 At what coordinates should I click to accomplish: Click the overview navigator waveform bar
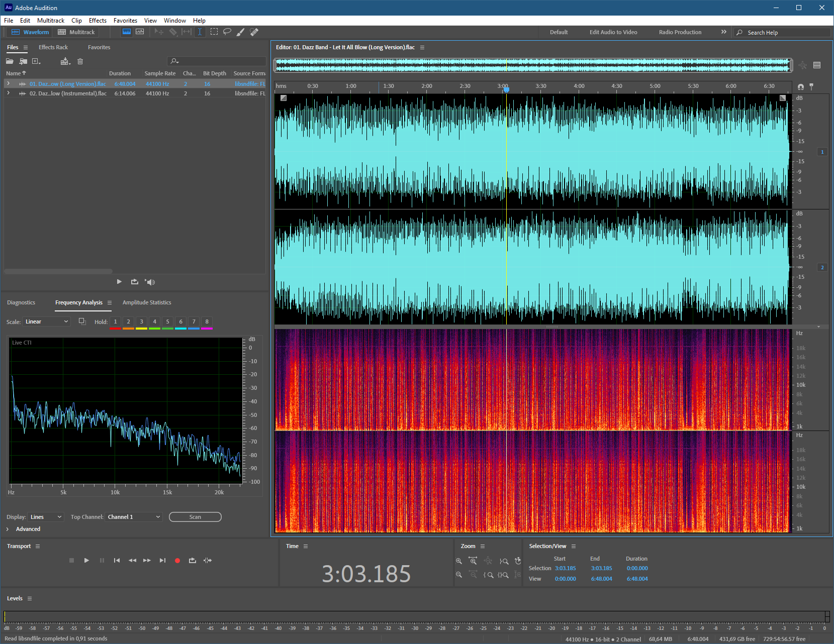pos(533,65)
